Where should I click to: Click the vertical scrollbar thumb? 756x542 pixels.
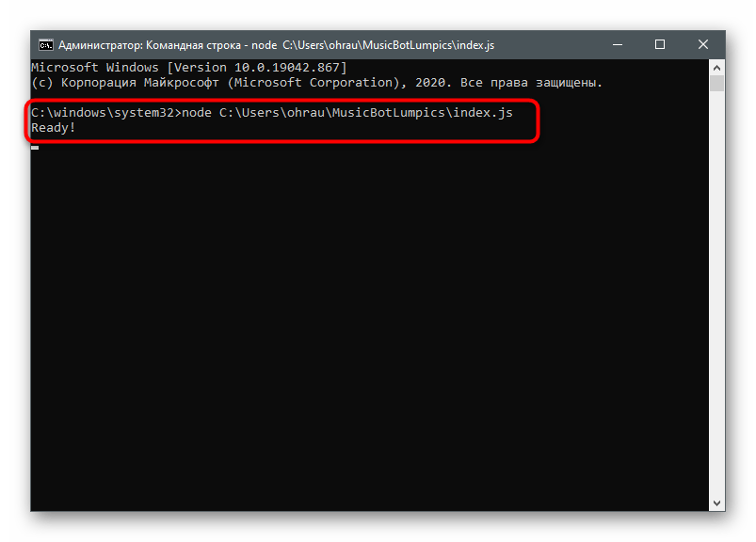click(716, 86)
